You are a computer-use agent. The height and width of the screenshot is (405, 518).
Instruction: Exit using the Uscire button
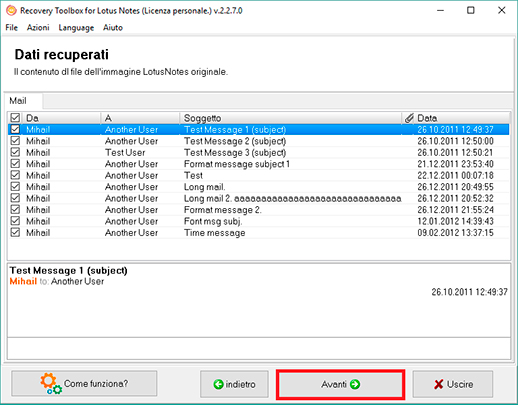(453, 384)
